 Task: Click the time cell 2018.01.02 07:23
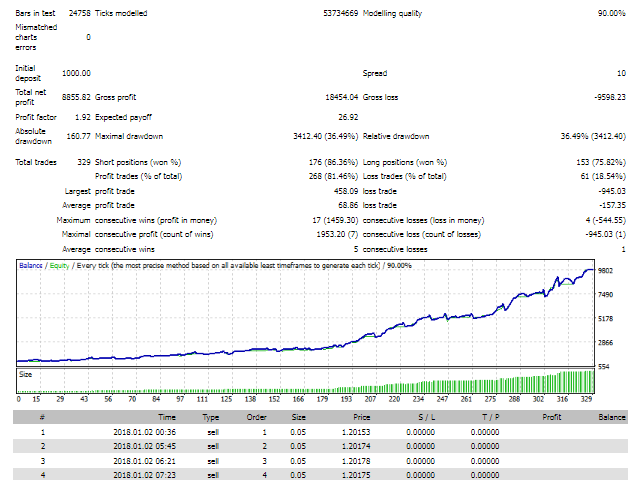(x=144, y=475)
